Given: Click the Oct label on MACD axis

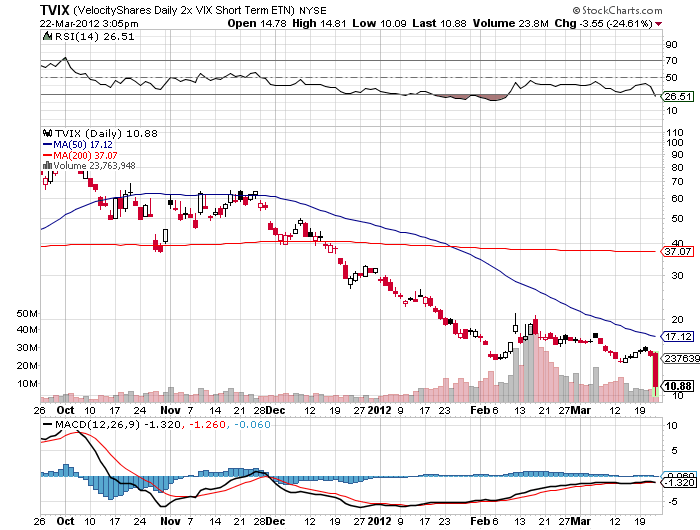Looking at the screenshot, I should point(65,521).
